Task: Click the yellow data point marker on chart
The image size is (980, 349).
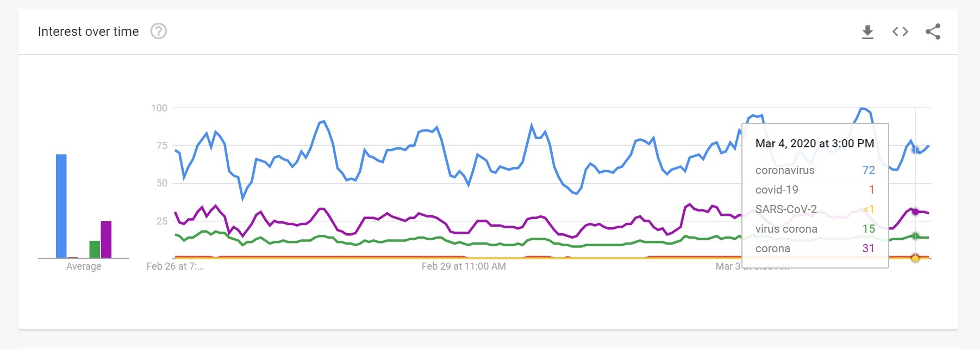Action: pyautogui.click(x=915, y=258)
